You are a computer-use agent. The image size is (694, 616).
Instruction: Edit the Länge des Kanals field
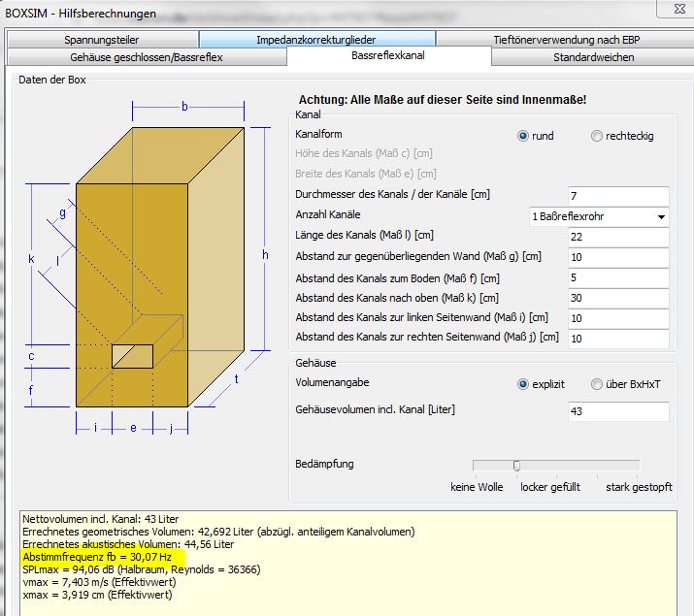617,237
